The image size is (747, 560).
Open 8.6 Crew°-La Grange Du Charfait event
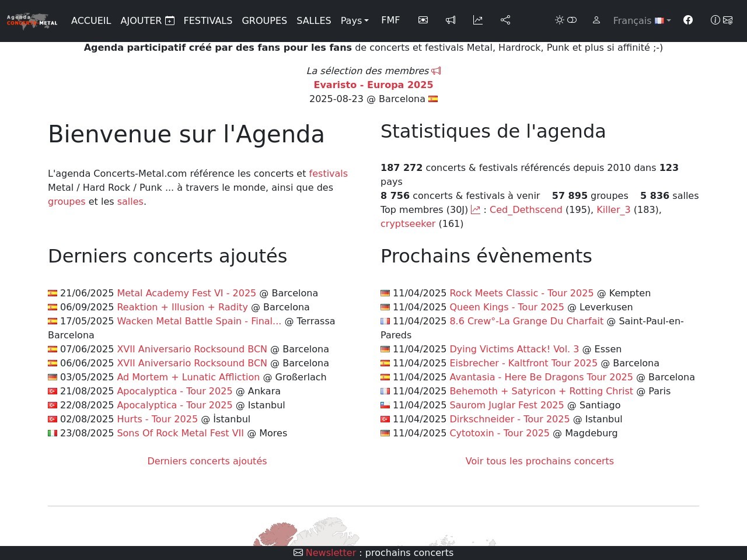click(x=526, y=321)
